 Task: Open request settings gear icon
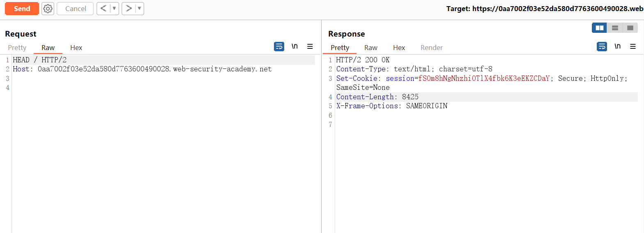click(x=48, y=9)
